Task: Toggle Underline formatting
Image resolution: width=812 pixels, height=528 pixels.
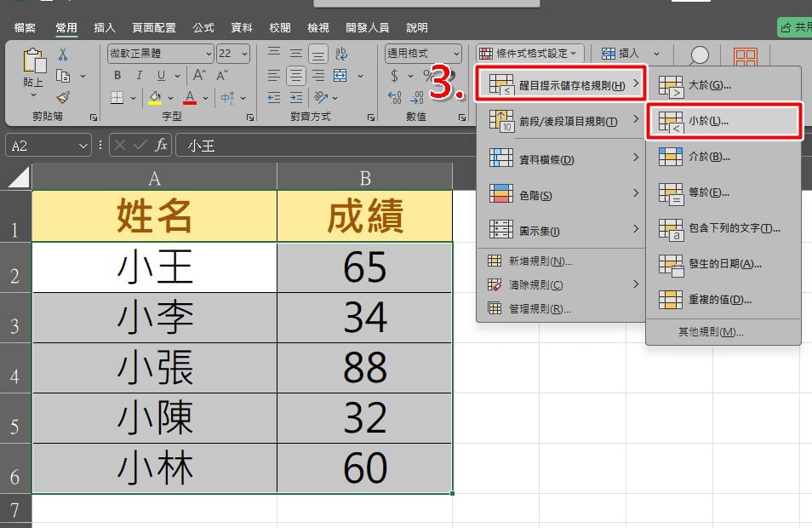Action: click(161, 76)
